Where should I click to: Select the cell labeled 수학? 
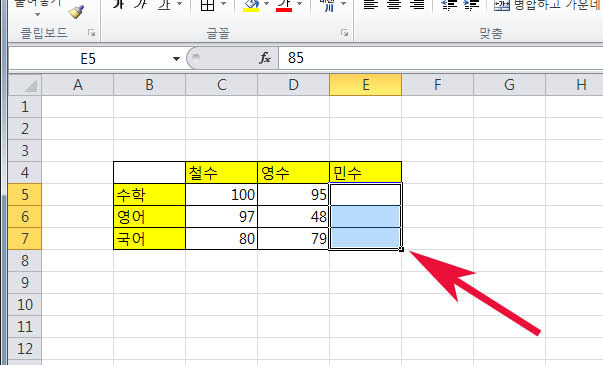click(x=150, y=195)
